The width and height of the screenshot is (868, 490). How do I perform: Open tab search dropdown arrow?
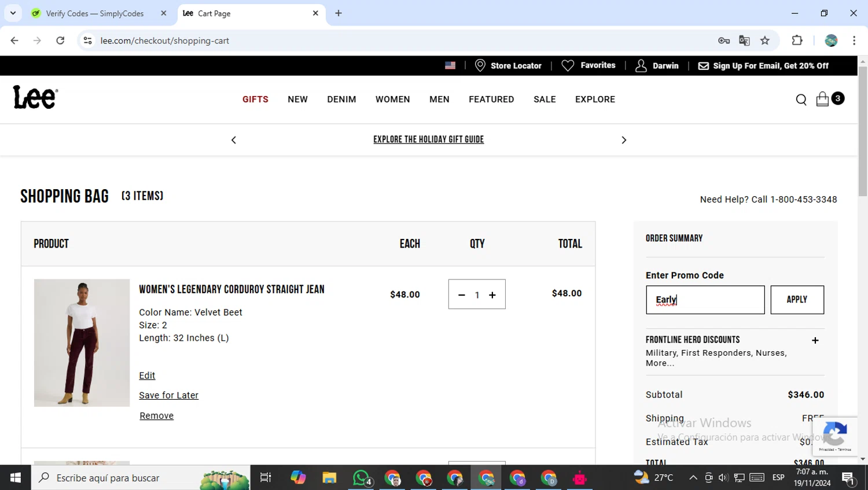coord(13,13)
